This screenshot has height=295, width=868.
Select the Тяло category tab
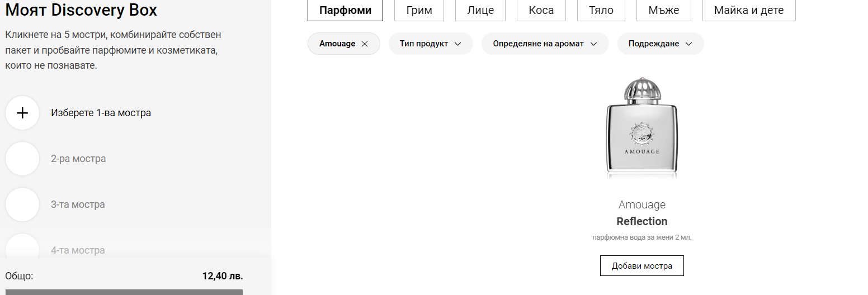click(601, 10)
